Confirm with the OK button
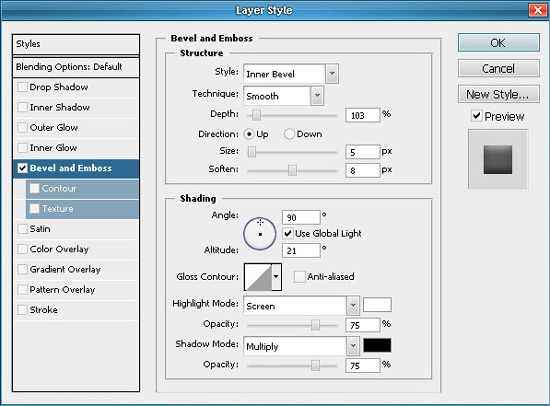Image resolution: width=550 pixels, height=406 pixels. coord(498,43)
